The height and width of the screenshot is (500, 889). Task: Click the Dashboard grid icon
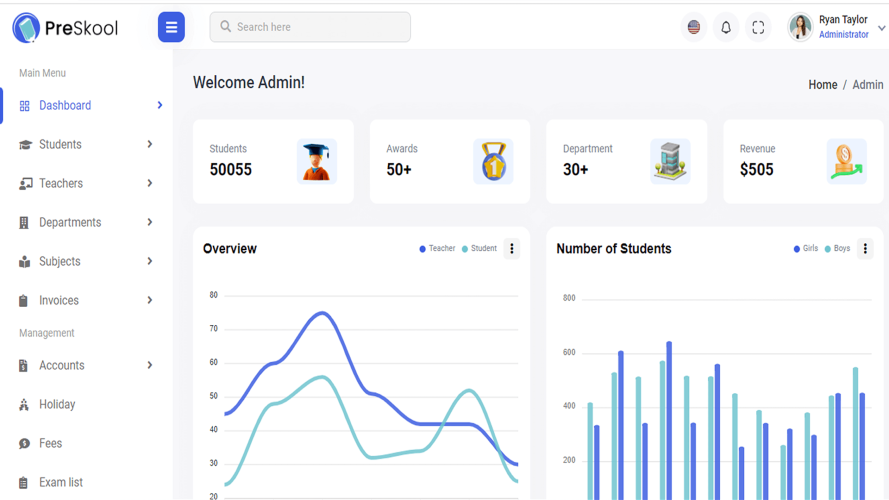click(24, 106)
